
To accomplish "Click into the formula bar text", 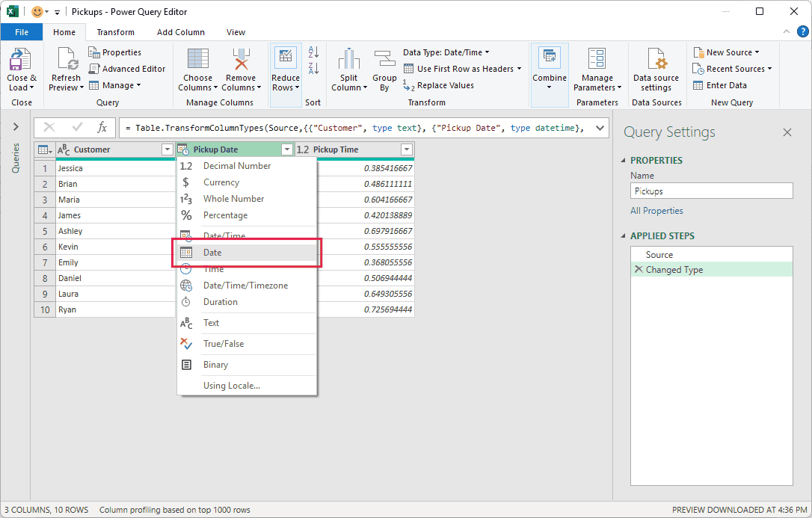I will pyautogui.click(x=354, y=128).
